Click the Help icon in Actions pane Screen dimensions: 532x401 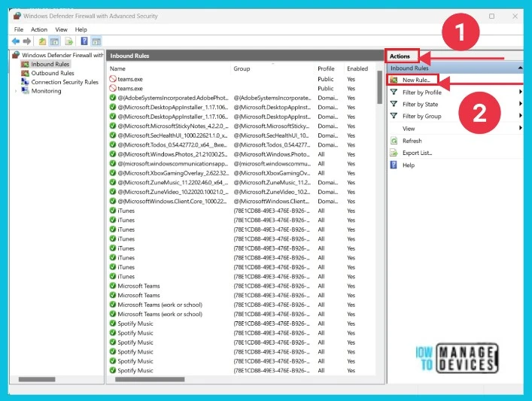394,165
